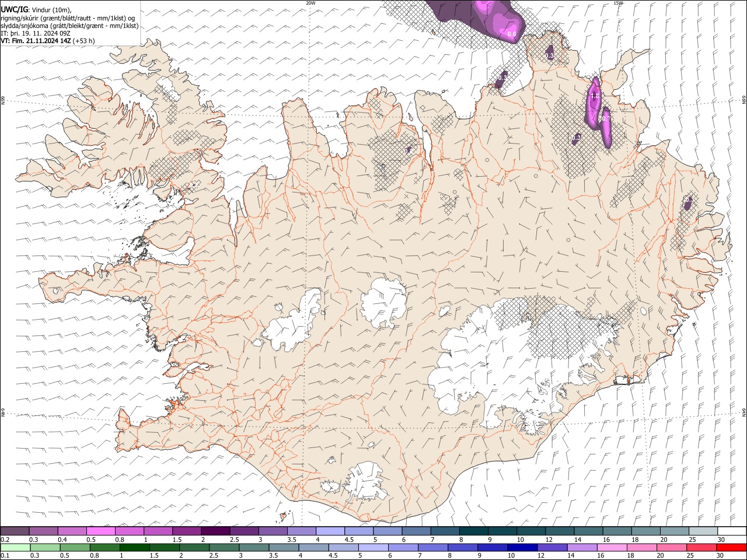The width and height of the screenshot is (747, 560).
Task: Pick the pale grey snow swatch starting at 25
Action: pos(702,531)
